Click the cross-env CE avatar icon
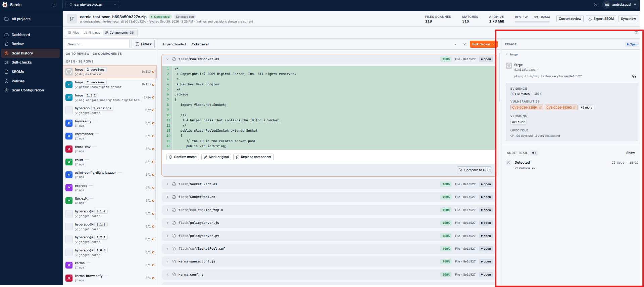The width and height of the screenshot is (644, 287). [x=69, y=149]
